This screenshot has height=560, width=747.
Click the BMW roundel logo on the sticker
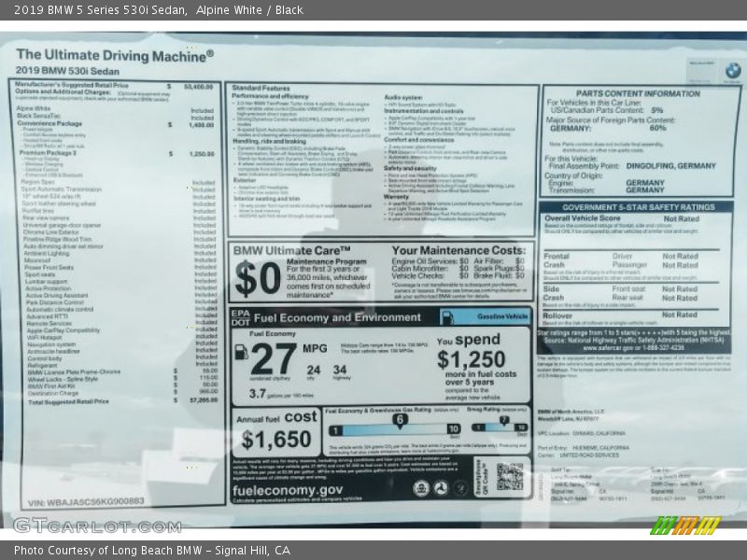(733, 71)
